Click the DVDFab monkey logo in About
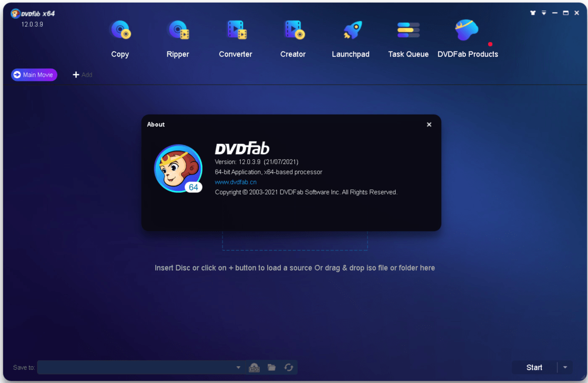The width and height of the screenshot is (588, 383). [x=178, y=169]
